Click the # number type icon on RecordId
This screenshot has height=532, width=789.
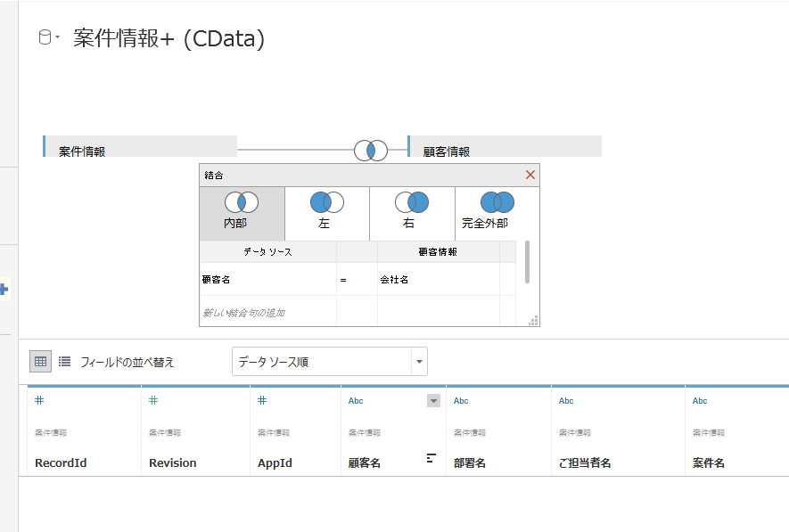[x=38, y=400]
